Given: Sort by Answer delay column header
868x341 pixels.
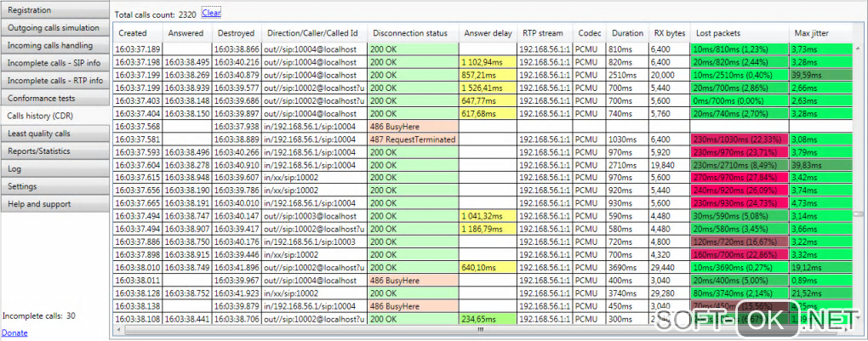Looking at the screenshot, I should pyautogui.click(x=488, y=33).
